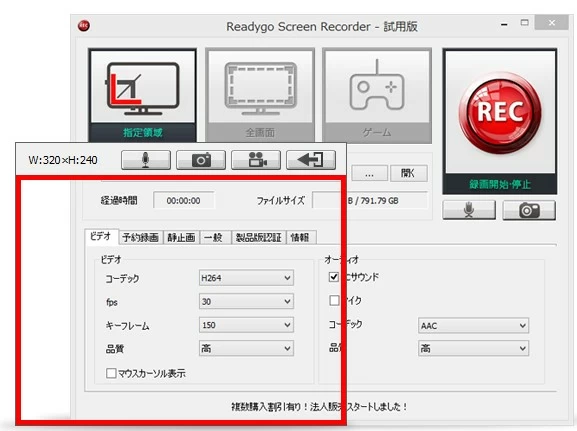Click the promotional 法人販売 message at bottom
577x431 pixels.
coord(319,407)
